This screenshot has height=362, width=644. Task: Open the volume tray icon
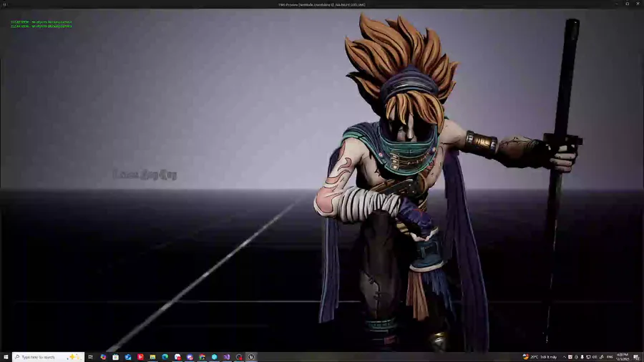click(595, 357)
